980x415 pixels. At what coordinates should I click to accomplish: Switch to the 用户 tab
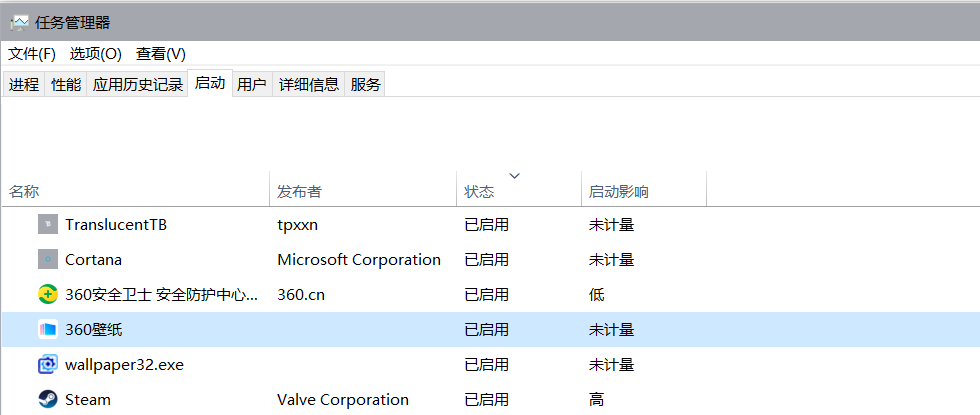(x=252, y=84)
